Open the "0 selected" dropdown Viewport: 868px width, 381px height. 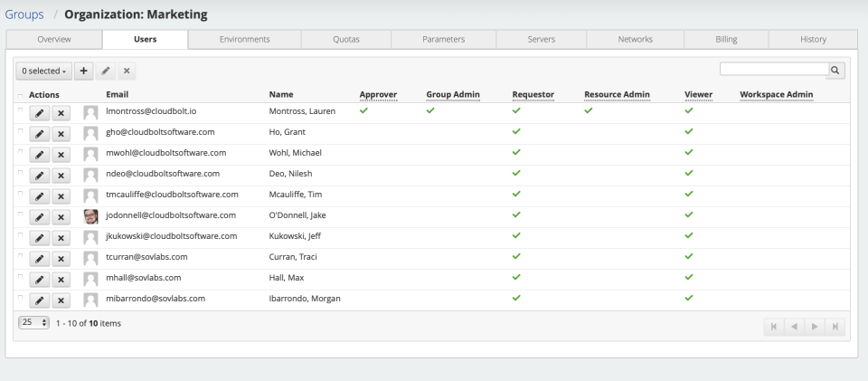click(x=42, y=70)
